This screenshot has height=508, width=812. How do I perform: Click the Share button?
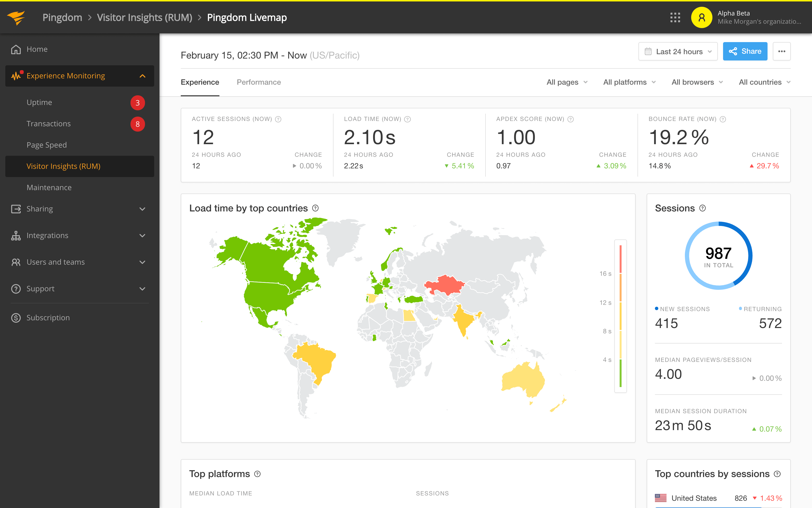(745, 51)
